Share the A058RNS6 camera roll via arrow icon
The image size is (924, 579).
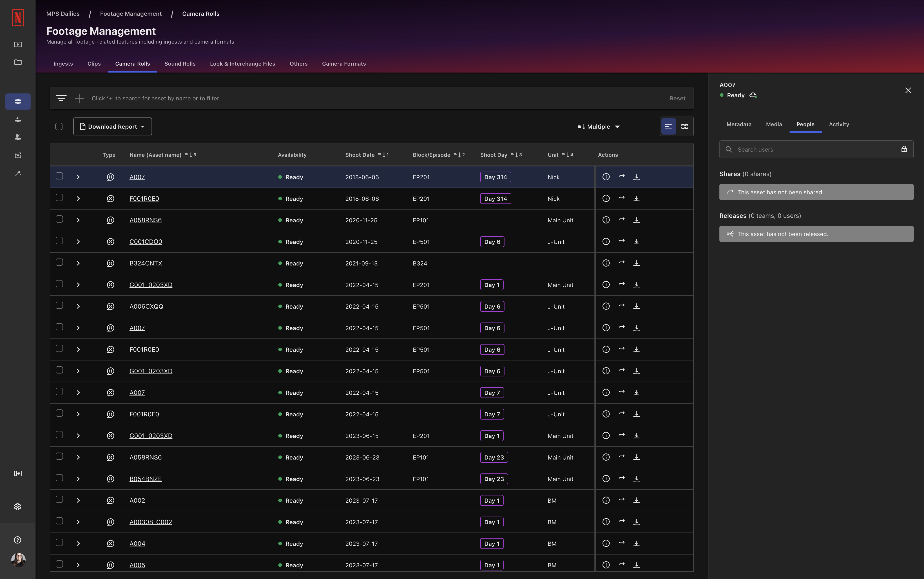pos(622,220)
